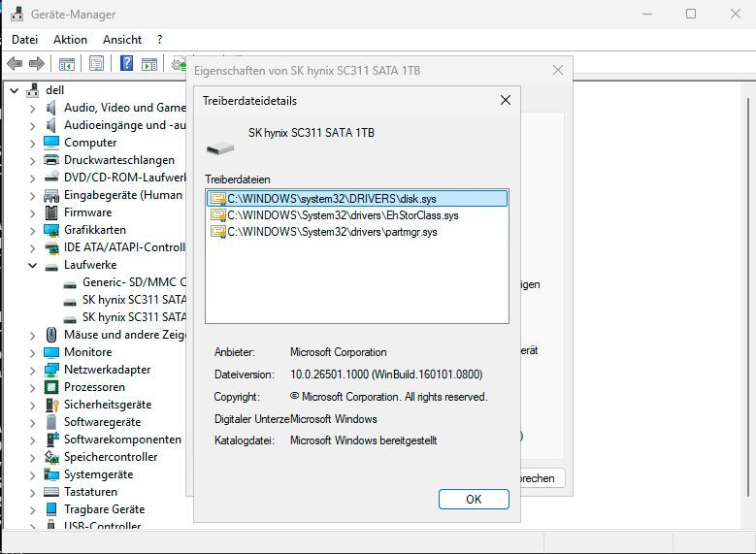Click the Dateiversion value 10.0.26501.1000
The image size is (756, 554).
pyautogui.click(x=386, y=375)
